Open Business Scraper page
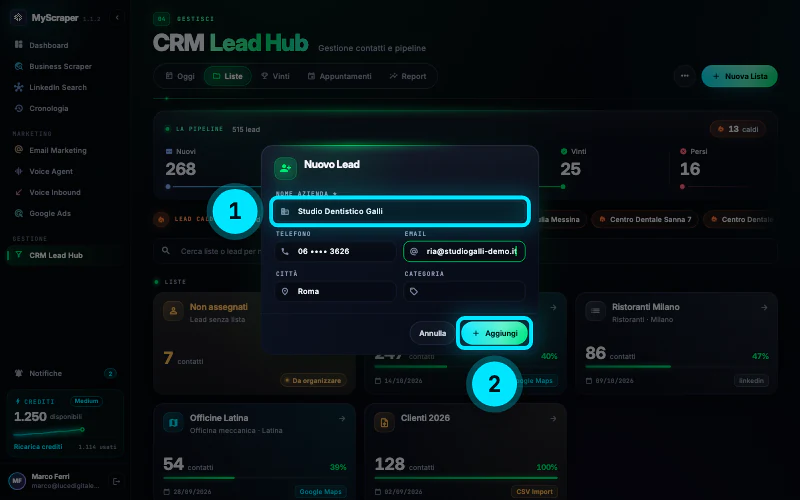The height and width of the screenshot is (500, 800). click(60, 66)
